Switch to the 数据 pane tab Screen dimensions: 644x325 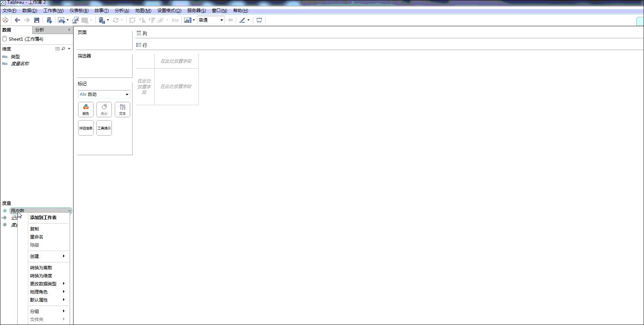coord(16,30)
